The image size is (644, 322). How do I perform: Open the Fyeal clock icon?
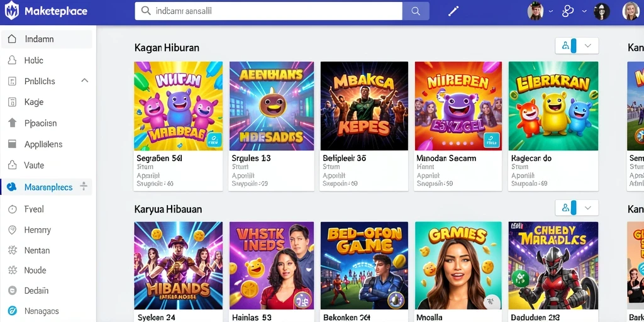(13, 209)
